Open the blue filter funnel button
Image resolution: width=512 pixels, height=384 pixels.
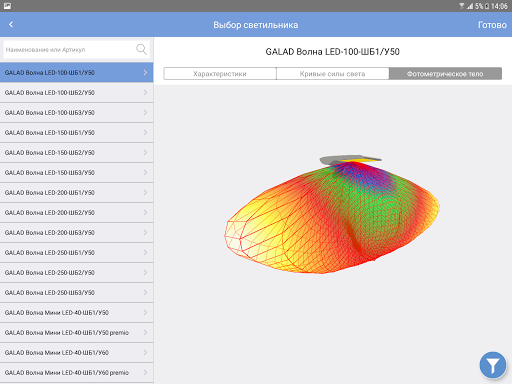point(493,365)
